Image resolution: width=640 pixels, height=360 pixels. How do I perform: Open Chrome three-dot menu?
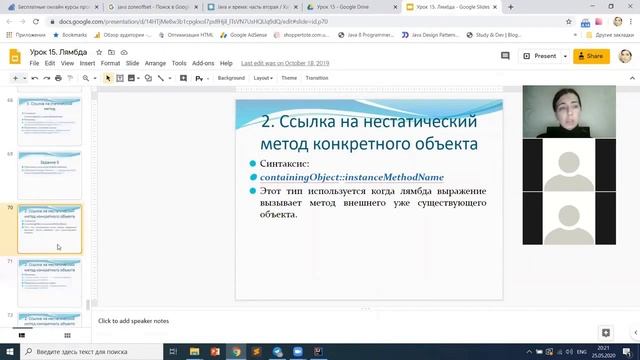coord(631,22)
